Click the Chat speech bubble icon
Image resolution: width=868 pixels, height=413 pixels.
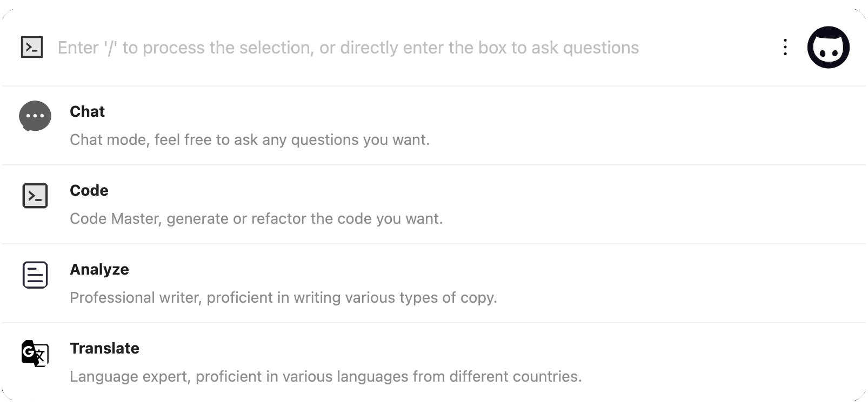tap(35, 116)
